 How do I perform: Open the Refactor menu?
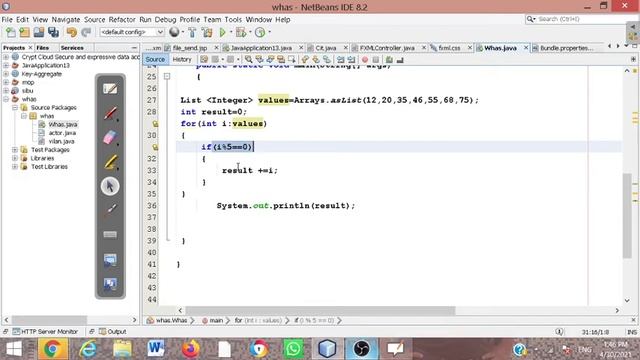tap(122, 20)
